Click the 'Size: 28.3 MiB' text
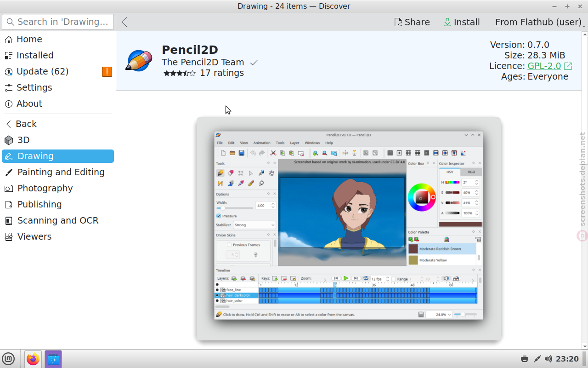Image resolution: width=588 pixels, height=368 pixels. 535,55
